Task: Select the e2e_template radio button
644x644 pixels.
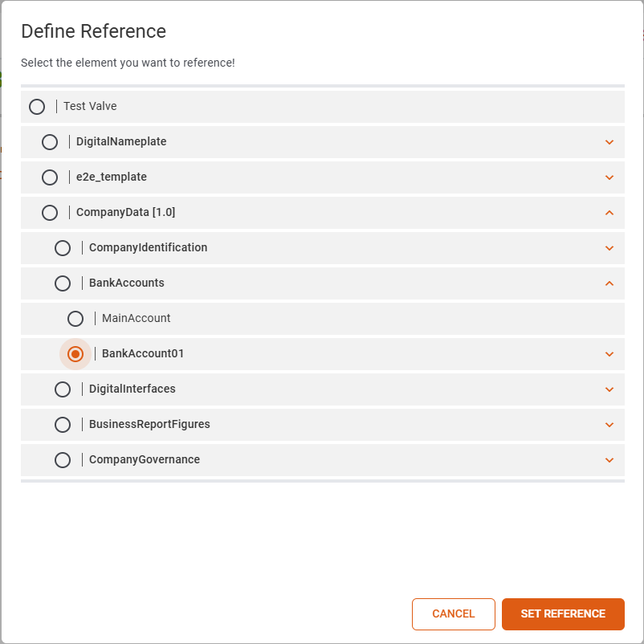Action: point(49,177)
